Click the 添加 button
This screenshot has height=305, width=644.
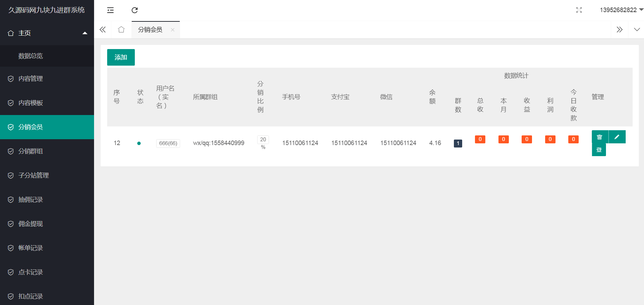pos(121,57)
